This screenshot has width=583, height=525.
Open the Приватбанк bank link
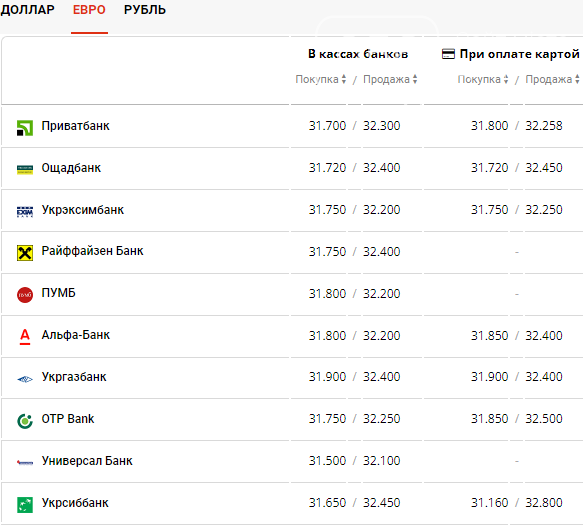[75, 126]
